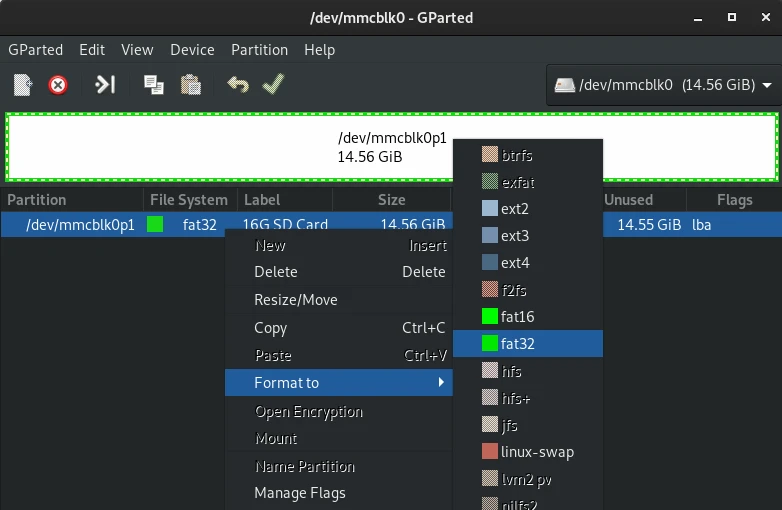Choose New from the context menu

[339, 245]
